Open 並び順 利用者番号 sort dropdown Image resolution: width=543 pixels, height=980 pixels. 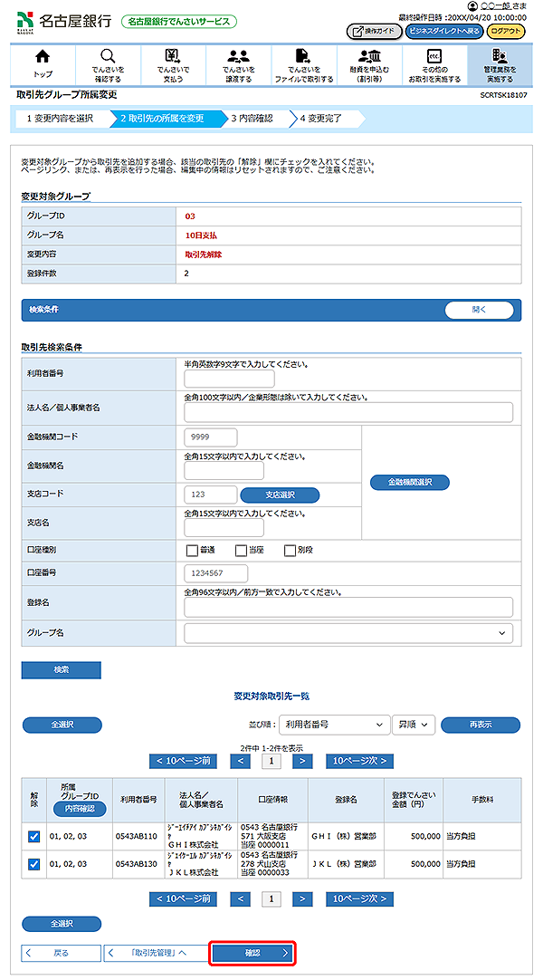pyautogui.click(x=332, y=725)
